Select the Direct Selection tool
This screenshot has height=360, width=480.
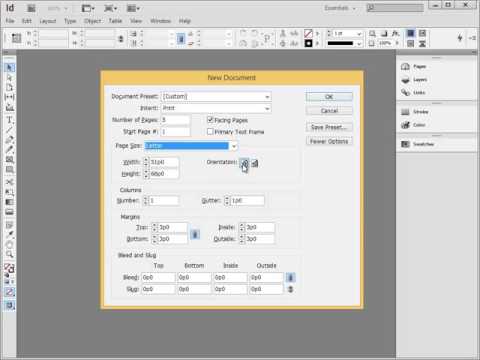tap(9, 78)
